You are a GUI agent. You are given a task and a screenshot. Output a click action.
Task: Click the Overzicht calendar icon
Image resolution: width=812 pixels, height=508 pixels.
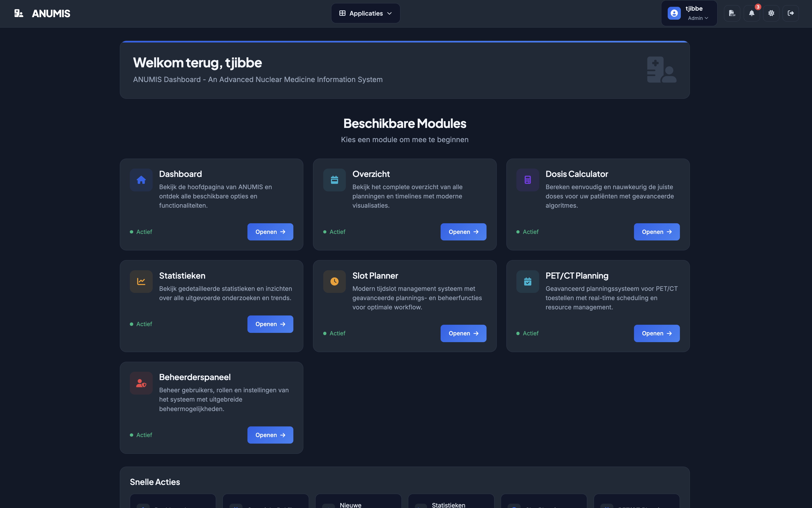click(x=334, y=180)
